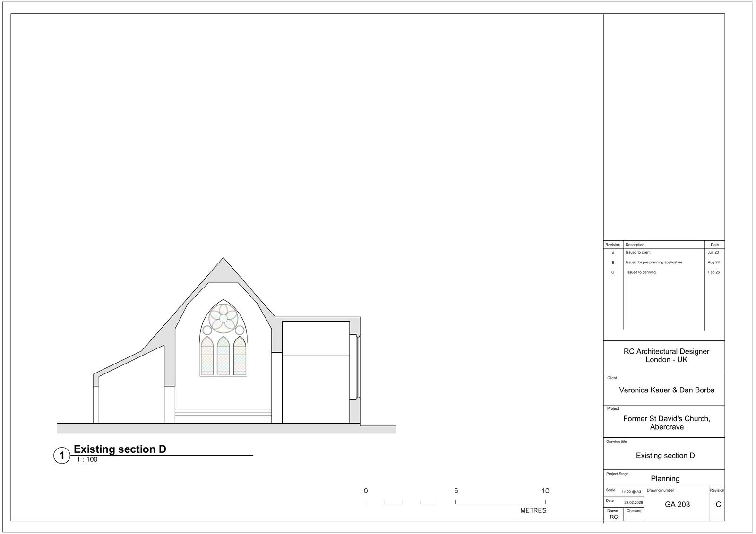Click the 'Issued to panning' revision C entry

641,272
